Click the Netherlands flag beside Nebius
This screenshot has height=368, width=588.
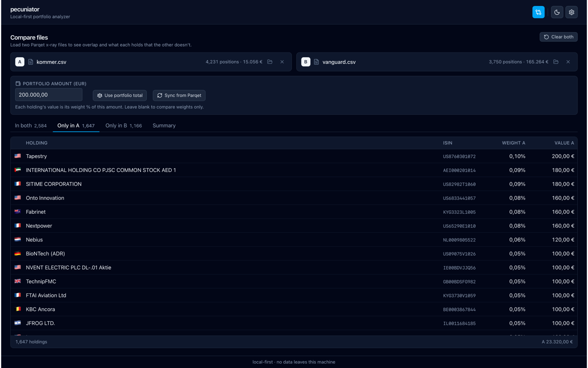click(18, 240)
